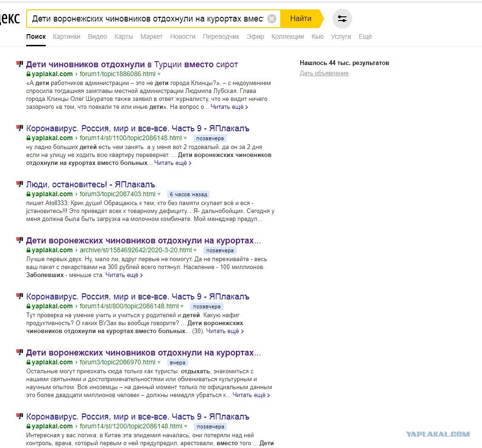Clear the search query with the X icon

pos(272,19)
